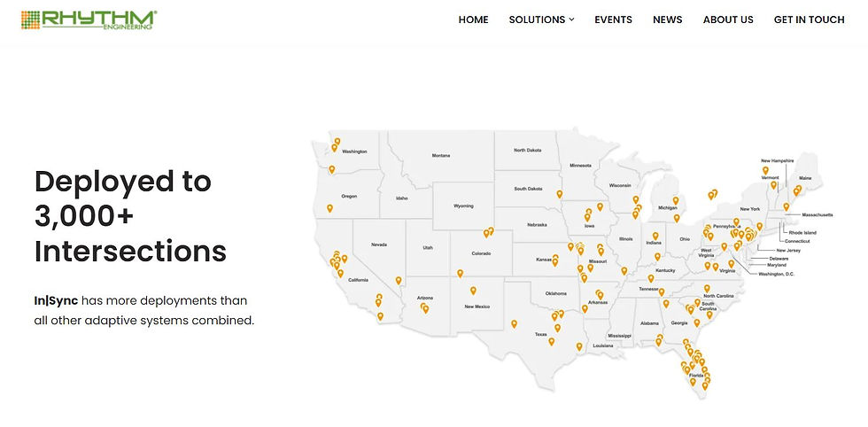Go to the Home page

[x=473, y=20]
